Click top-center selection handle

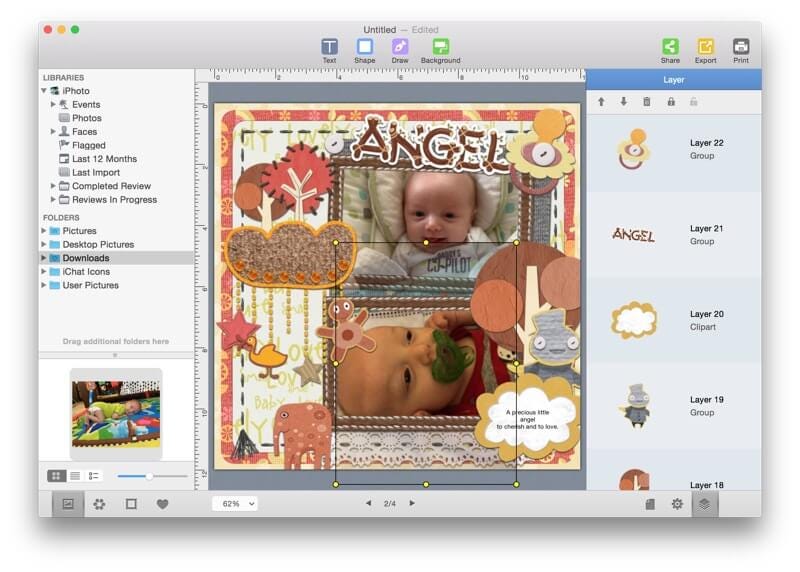[x=426, y=242]
